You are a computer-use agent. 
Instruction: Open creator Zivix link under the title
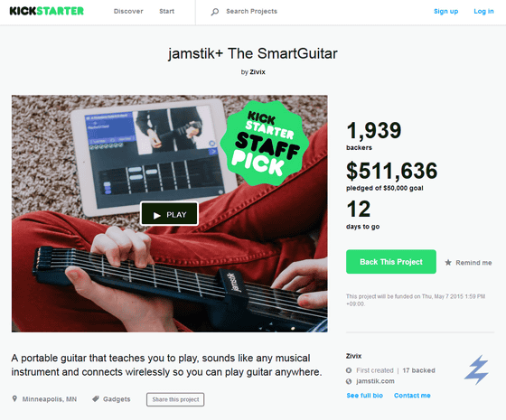click(258, 72)
